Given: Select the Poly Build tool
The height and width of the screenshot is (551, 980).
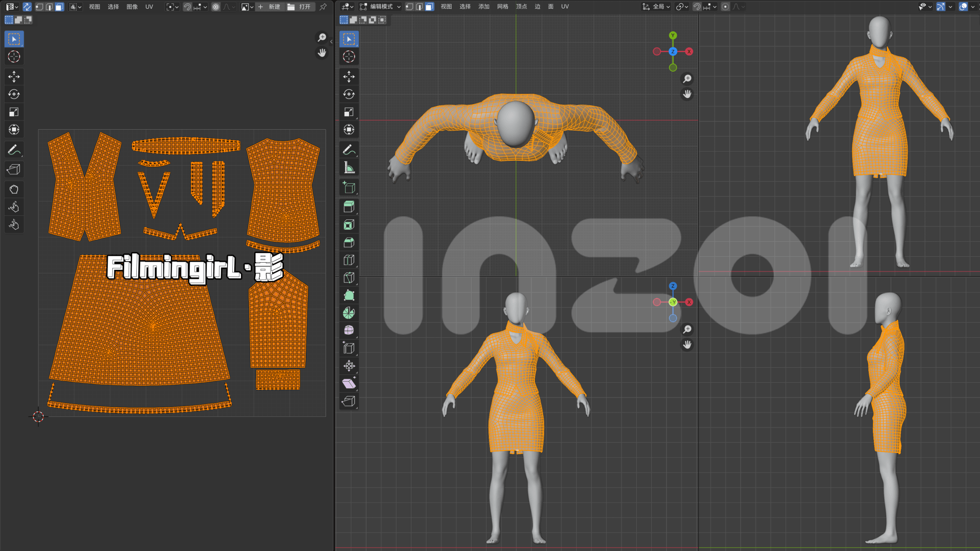Looking at the screenshot, I should click(349, 295).
